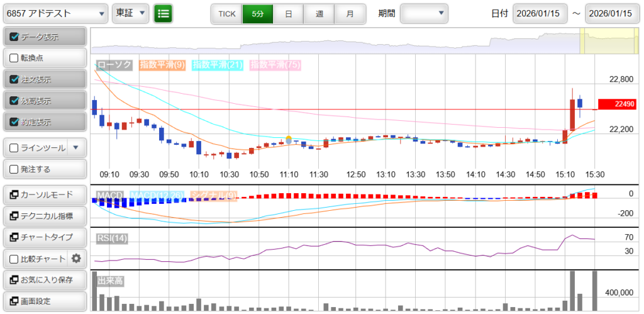Click the 指数平滑(9) legend label
This screenshot has height=314, width=644.
tap(162, 65)
